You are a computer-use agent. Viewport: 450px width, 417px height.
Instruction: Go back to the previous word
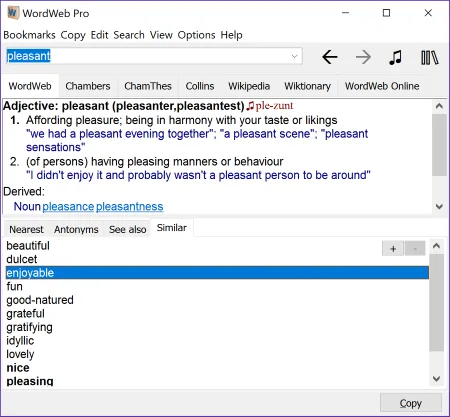pos(330,57)
